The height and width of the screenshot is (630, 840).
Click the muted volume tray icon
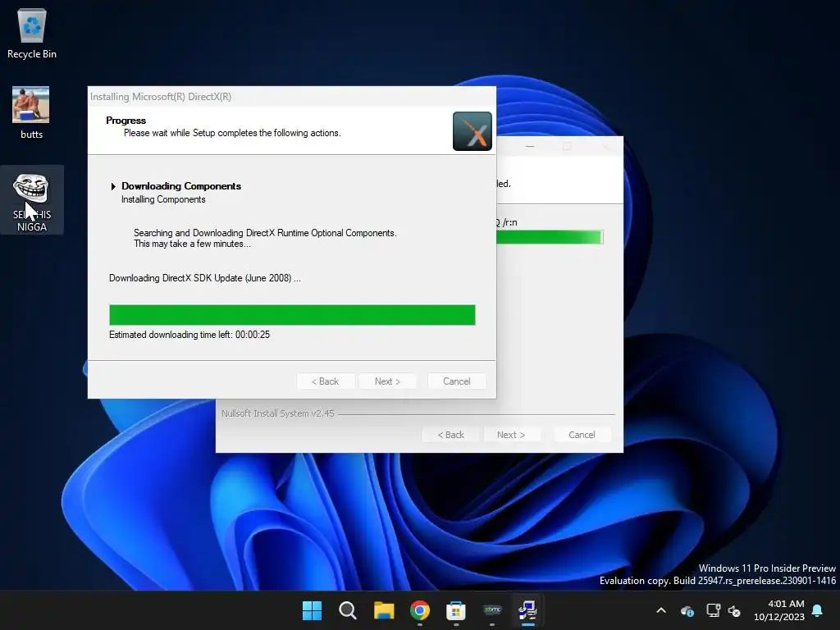tap(734, 610)
